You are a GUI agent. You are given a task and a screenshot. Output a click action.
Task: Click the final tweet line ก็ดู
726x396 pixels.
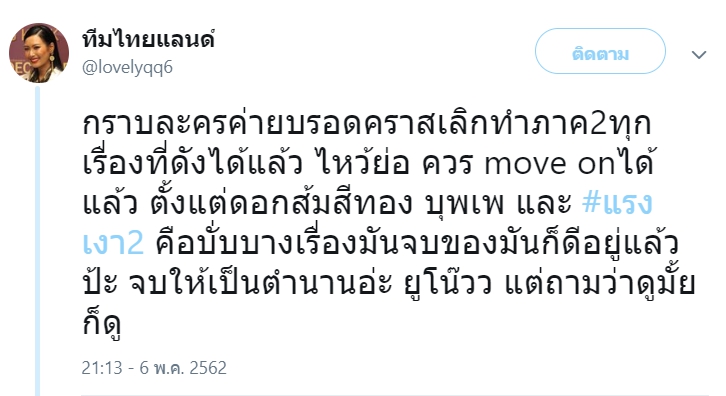[x=102, y=323]
